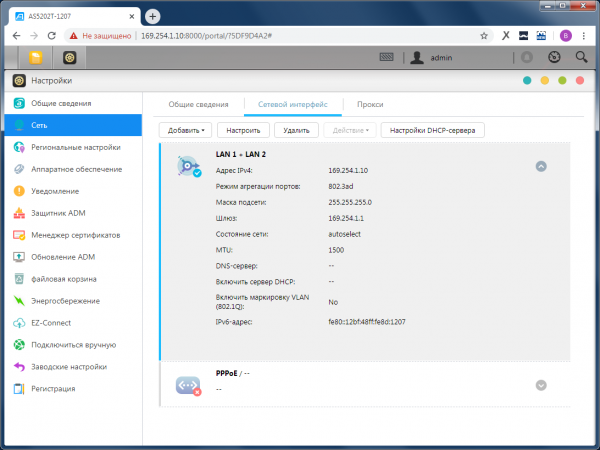Click Настройки DHCP-сервера button
This screenshot has height=450, width=600.
[433, 130]
